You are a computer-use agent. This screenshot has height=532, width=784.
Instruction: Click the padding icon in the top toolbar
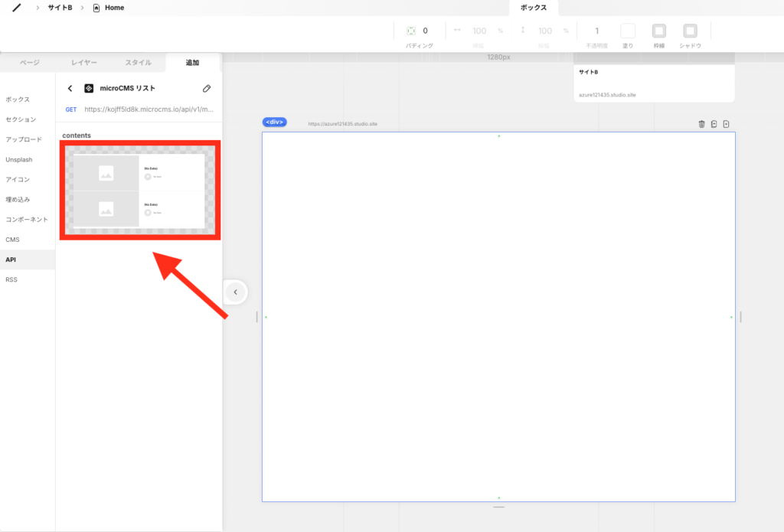pyautogui.click(x=411, y=31)
